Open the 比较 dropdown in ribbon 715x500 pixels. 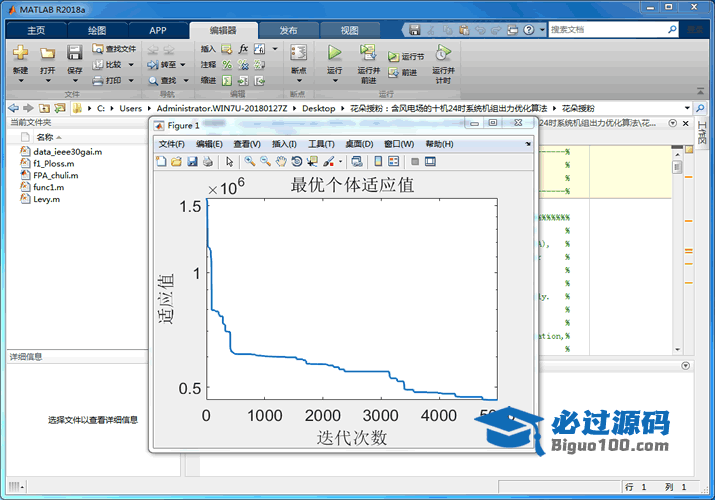tap(131, 64)
